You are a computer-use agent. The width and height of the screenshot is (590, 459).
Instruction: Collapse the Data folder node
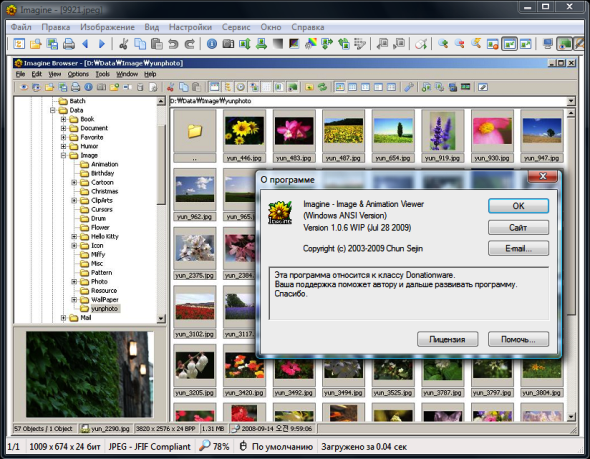coord(52,110)
